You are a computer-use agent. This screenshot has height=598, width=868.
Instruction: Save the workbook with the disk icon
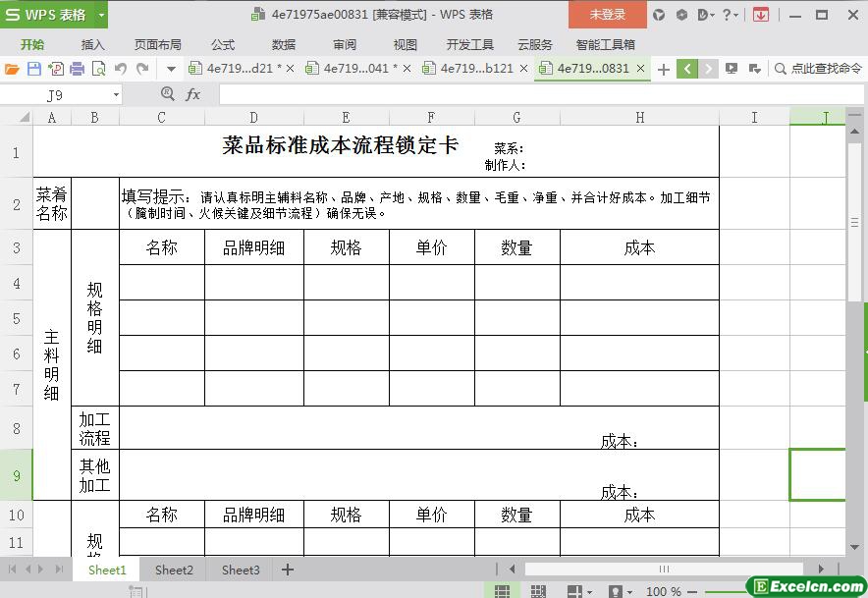(33, 69)
